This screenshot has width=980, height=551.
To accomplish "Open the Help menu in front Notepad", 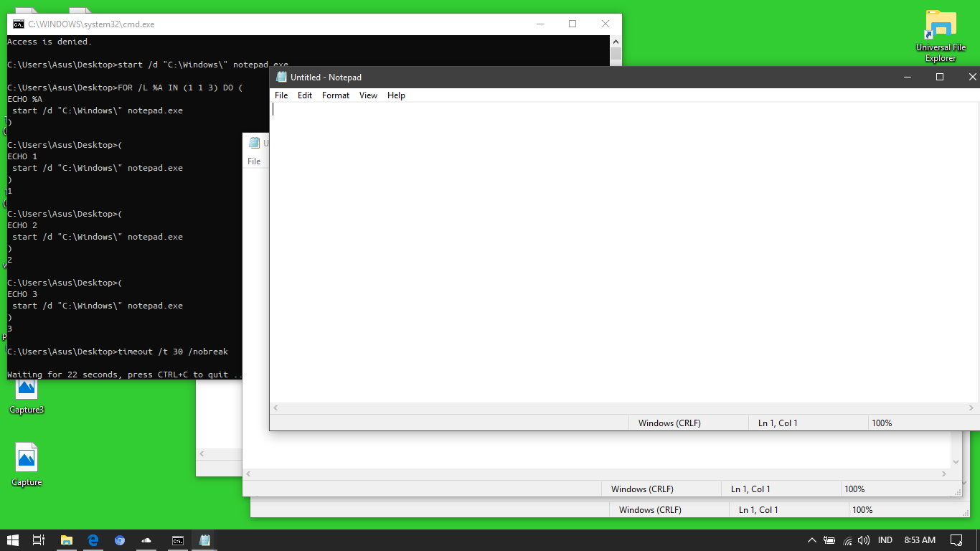I will 396,95.
